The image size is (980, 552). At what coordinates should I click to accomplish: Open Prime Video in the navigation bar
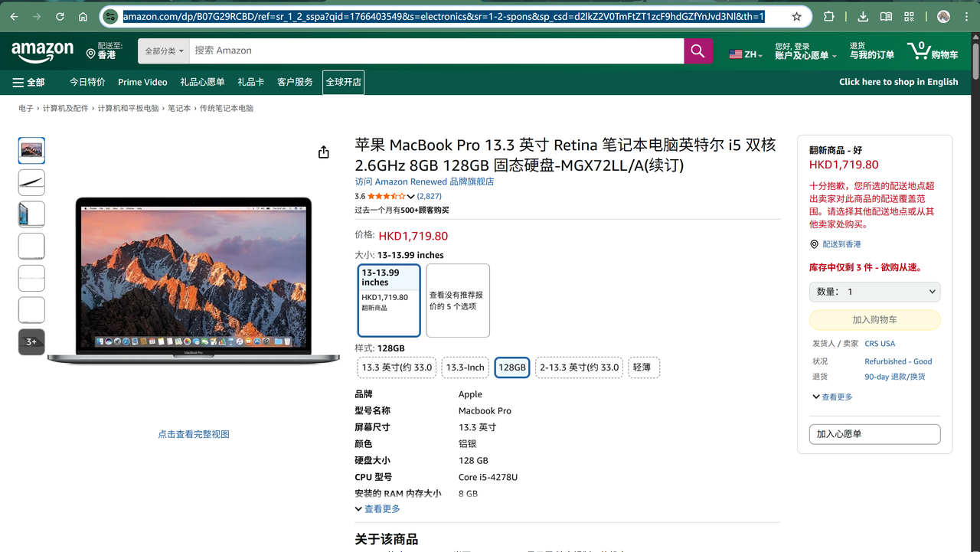(x=142, y=82)
